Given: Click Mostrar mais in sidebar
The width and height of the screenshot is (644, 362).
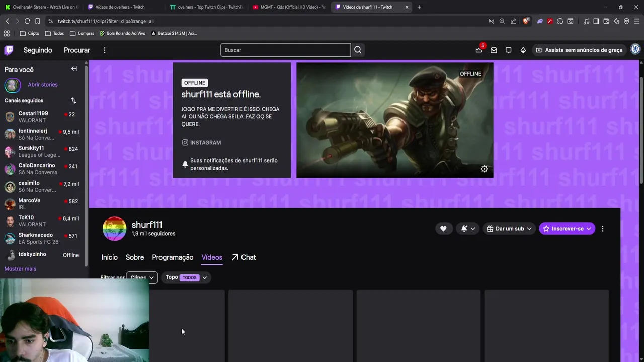Looking at the screenshot, I should [20, 269].
